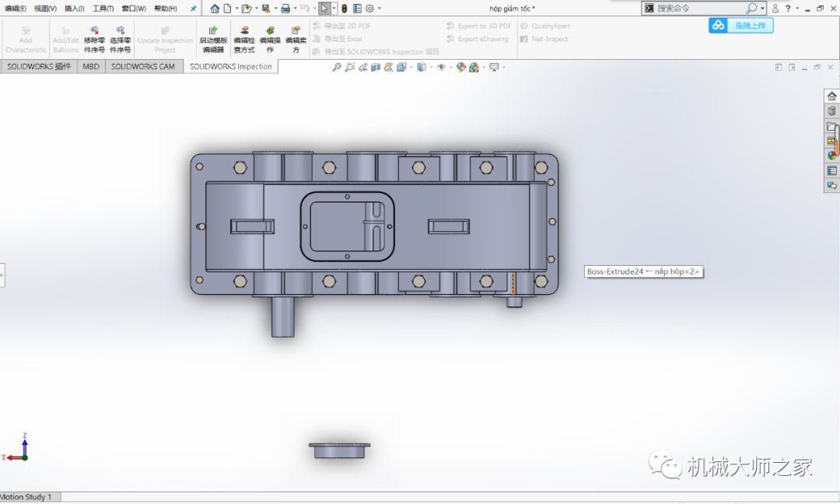
Task: Click the rebuild traffic light icon
Action: pos(345,9)
